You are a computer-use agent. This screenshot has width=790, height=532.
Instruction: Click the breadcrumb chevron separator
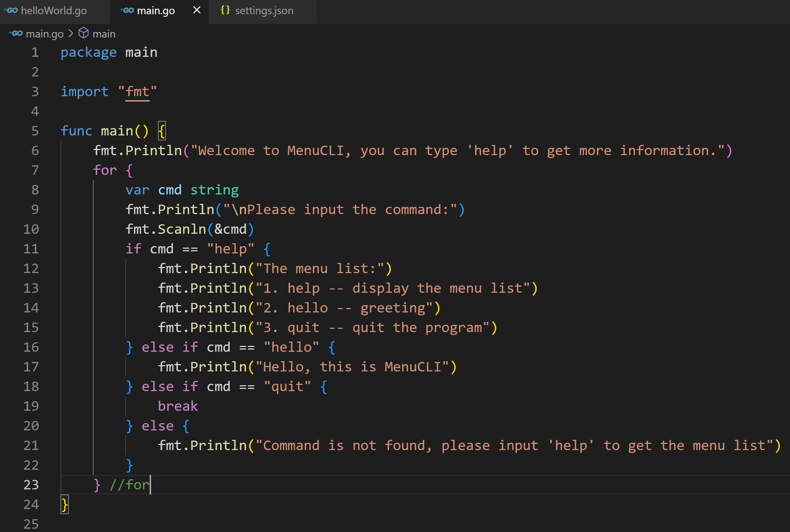[71, 34]
